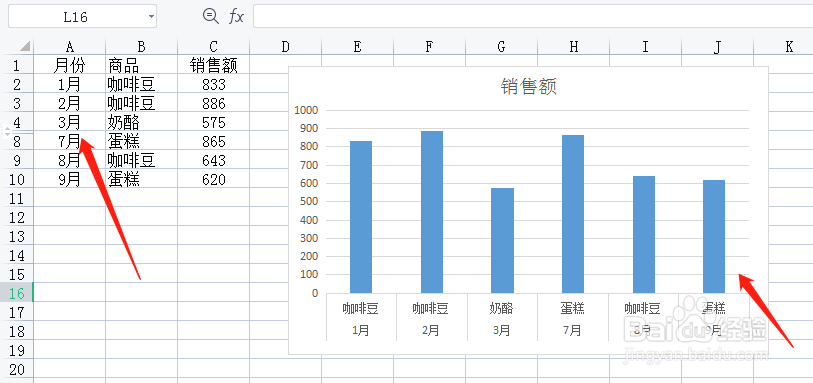Click the select-all corner triangle

click(24, 46)
